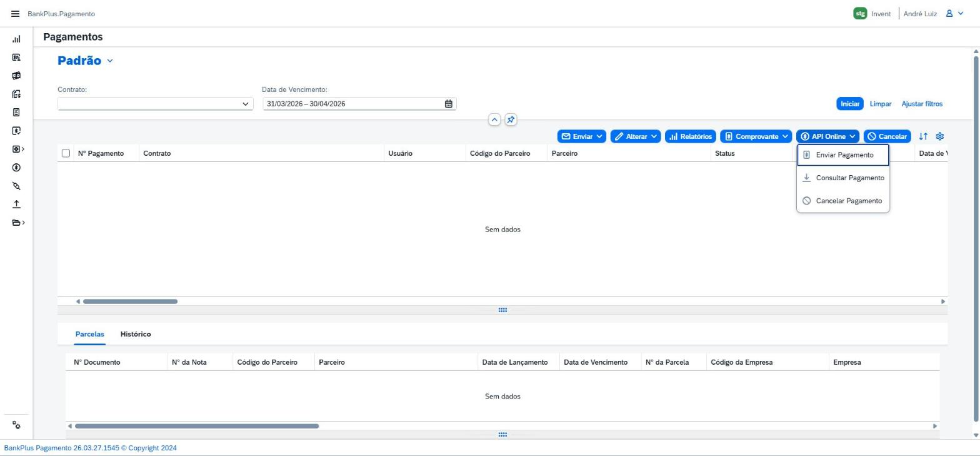Open the Enviar dropdown button
This screenshot has width=980, height=456.
[582, 136]
